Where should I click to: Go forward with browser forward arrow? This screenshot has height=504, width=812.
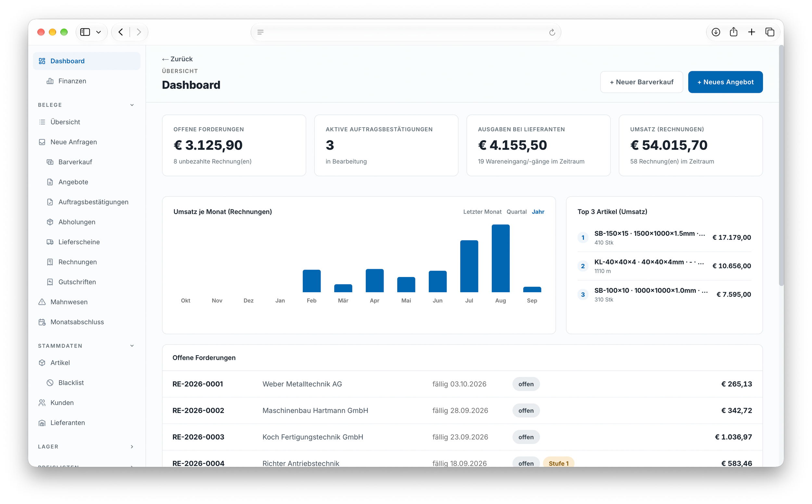139,32
